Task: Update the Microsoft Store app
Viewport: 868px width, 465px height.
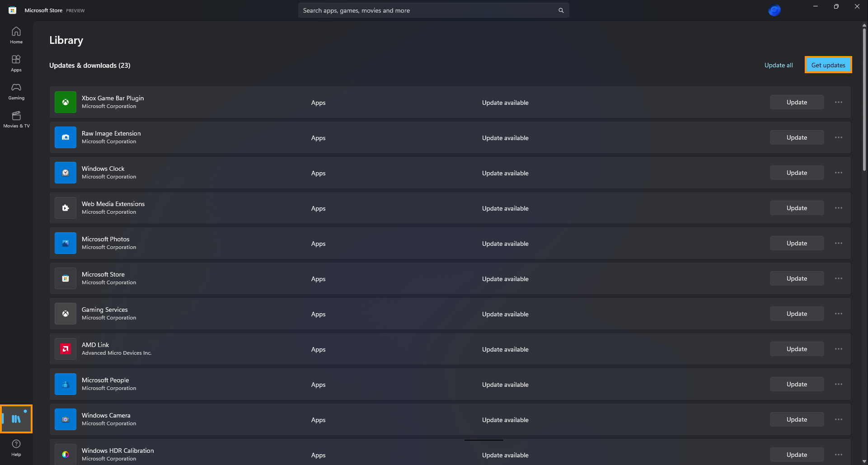Action: (797, 278)
